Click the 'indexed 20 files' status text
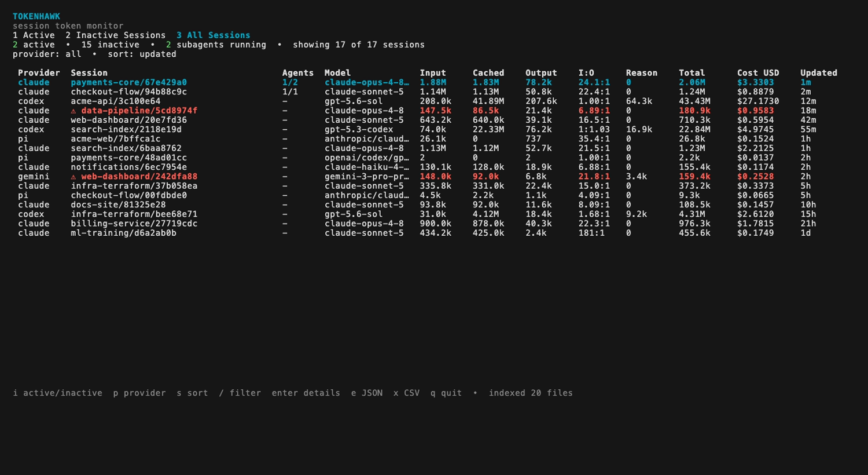868x475 pixels. 531,393
